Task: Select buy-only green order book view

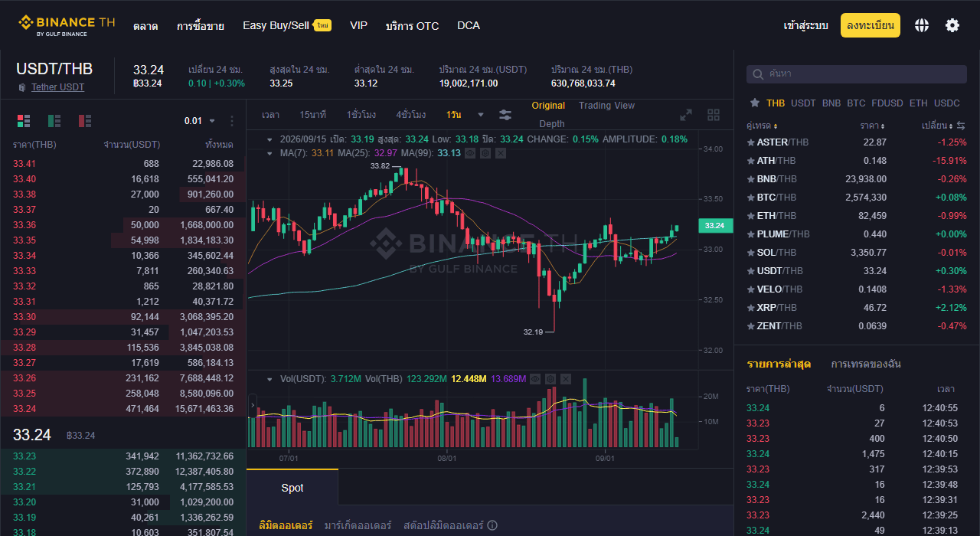Action: coord(54,120)
